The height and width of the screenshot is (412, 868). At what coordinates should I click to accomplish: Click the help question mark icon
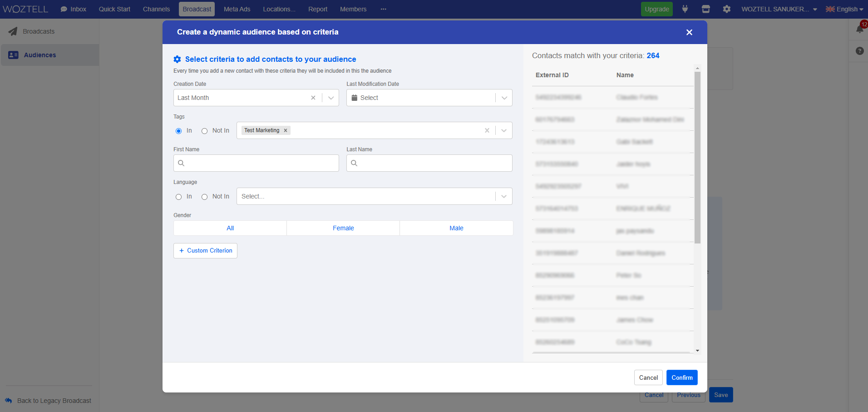pyautogui.click(x=859, y=51)
